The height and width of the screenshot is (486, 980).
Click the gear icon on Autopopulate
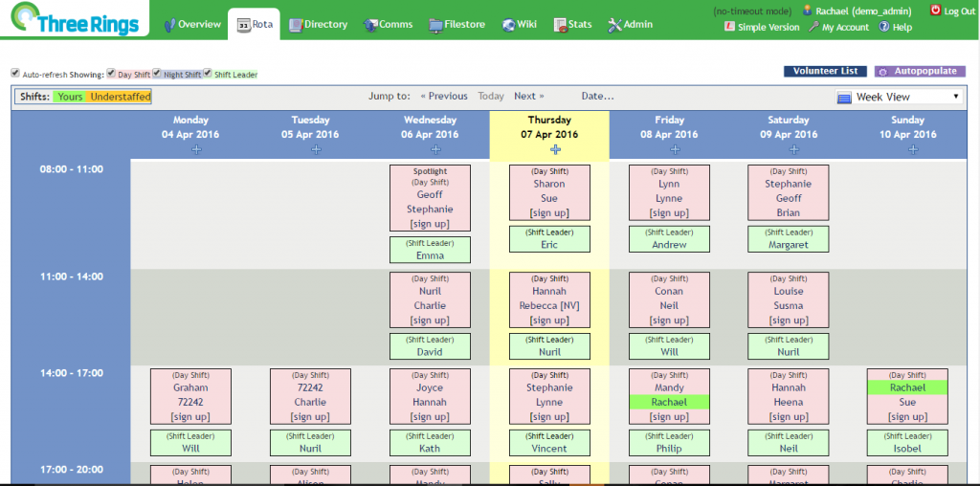[883, 71]
